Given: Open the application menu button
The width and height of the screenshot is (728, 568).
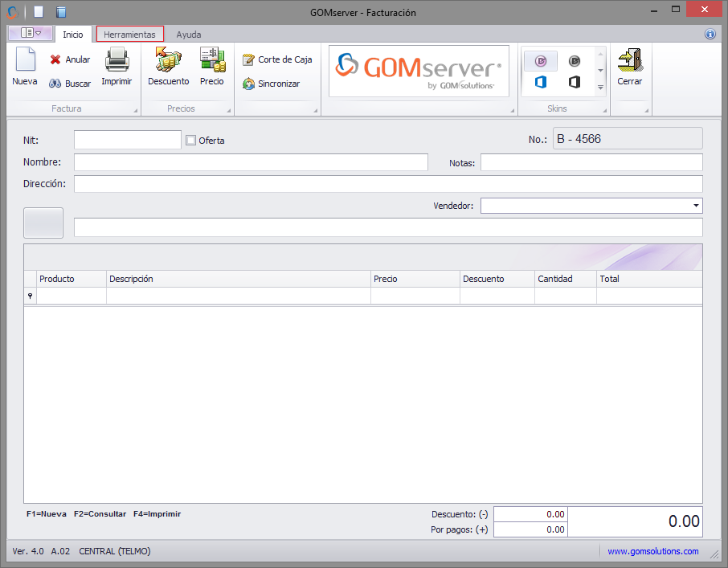Looking at the screenshot, I should [x=31, y=33].
